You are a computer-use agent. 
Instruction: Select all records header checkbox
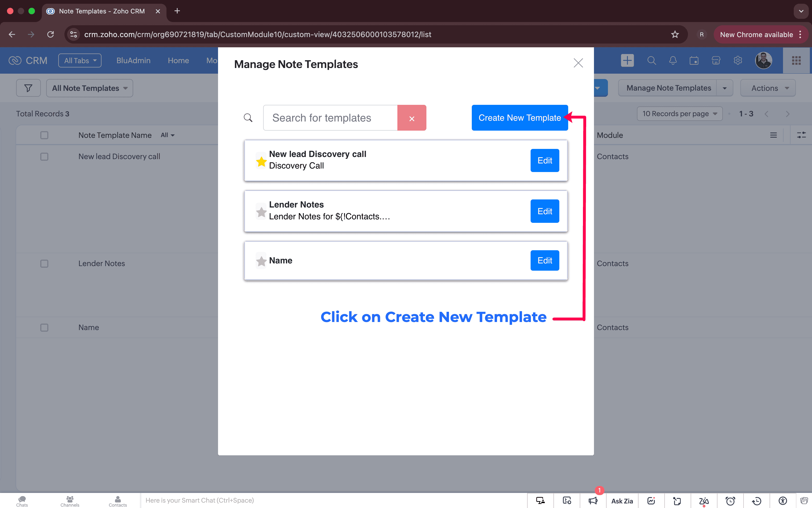coord(44,135)
